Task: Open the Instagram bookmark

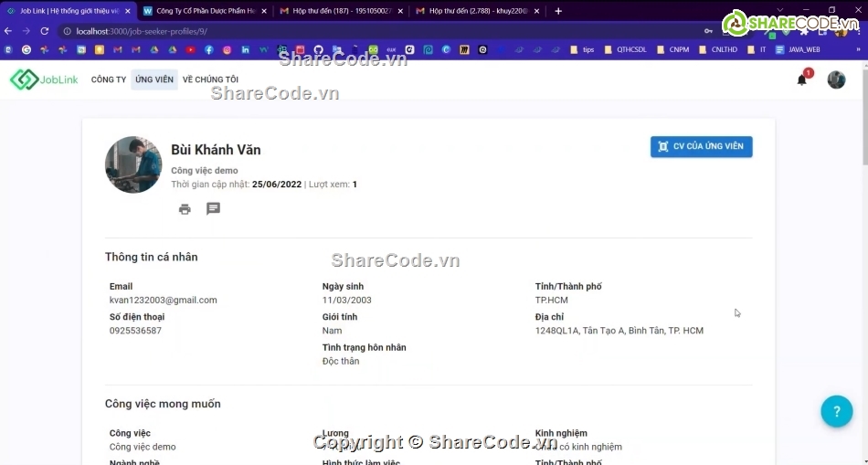Action: click(x=227, y=50)
